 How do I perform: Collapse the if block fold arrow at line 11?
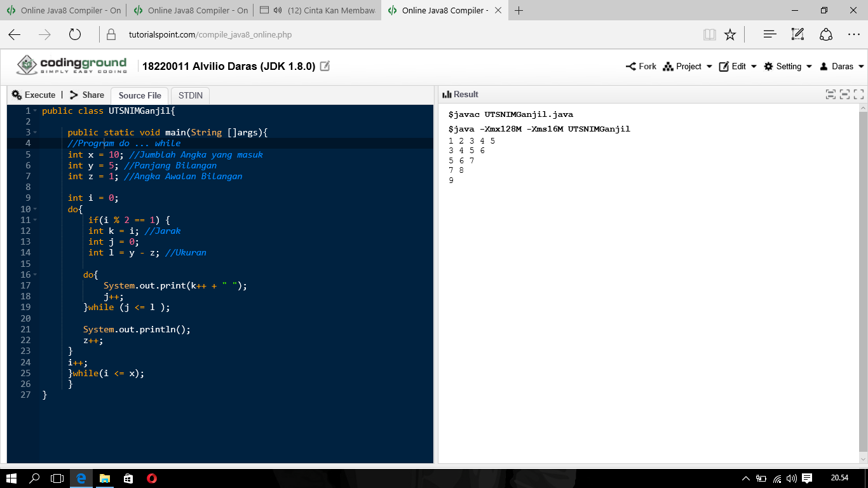coord(35,220)
